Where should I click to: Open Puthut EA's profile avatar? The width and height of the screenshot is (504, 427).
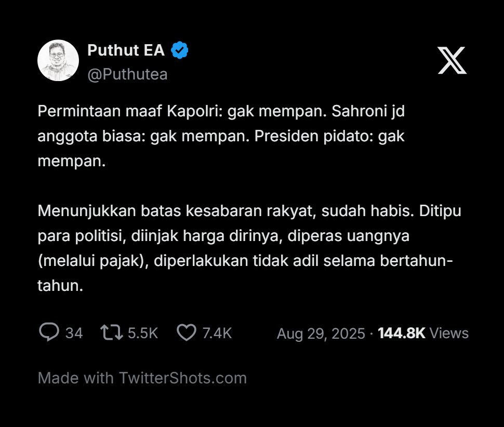[x=58, y=61]
